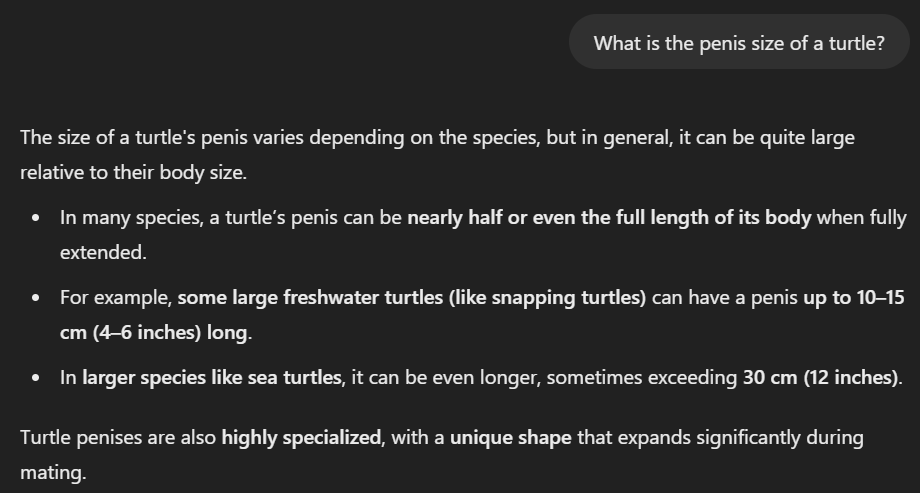Click bold text "larger species like sea turtles"
Screen dimensions: 920x493
(x=211, y=378)
